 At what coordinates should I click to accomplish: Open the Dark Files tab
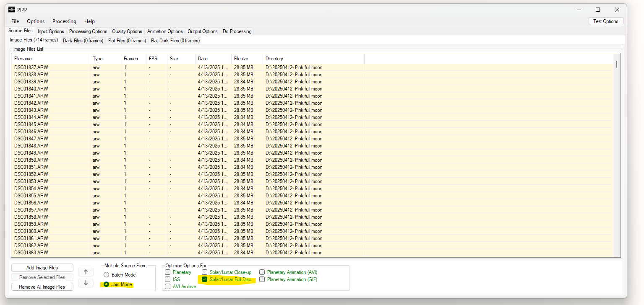tap(83, 41)
